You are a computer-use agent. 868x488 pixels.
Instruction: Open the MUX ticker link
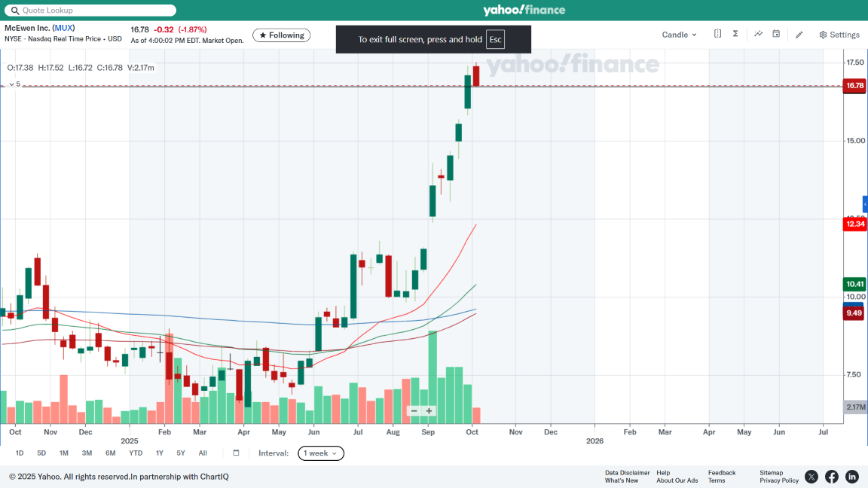(x=63, y=28)
